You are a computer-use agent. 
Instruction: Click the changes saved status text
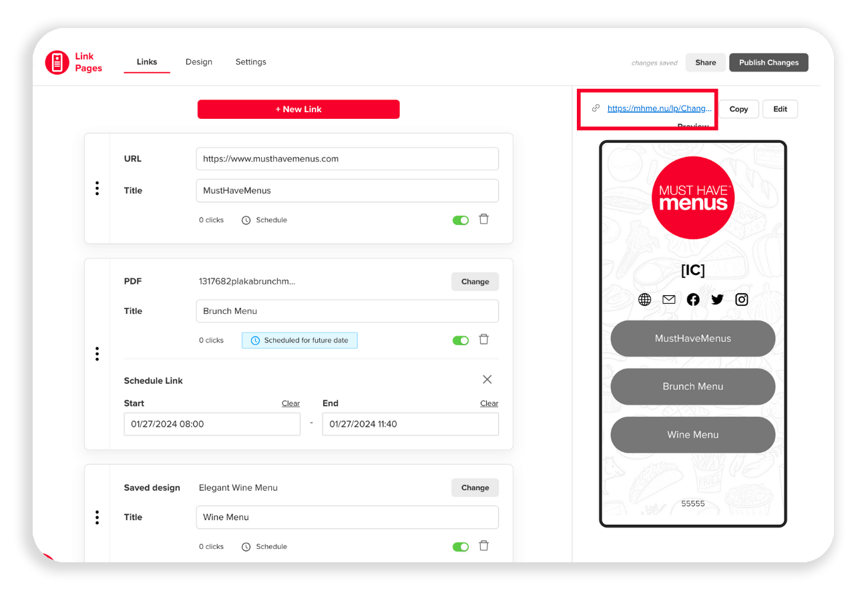(654, 63)
